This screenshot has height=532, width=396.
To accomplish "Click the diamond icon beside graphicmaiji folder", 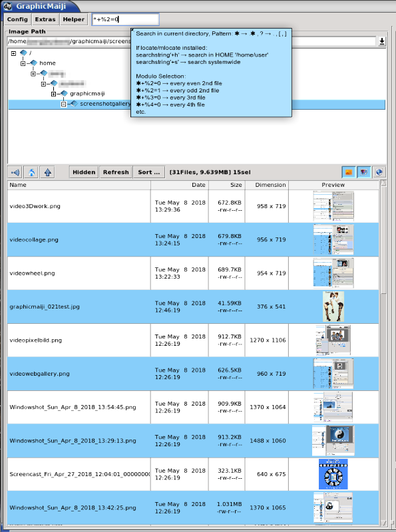I will click(64, 93).
